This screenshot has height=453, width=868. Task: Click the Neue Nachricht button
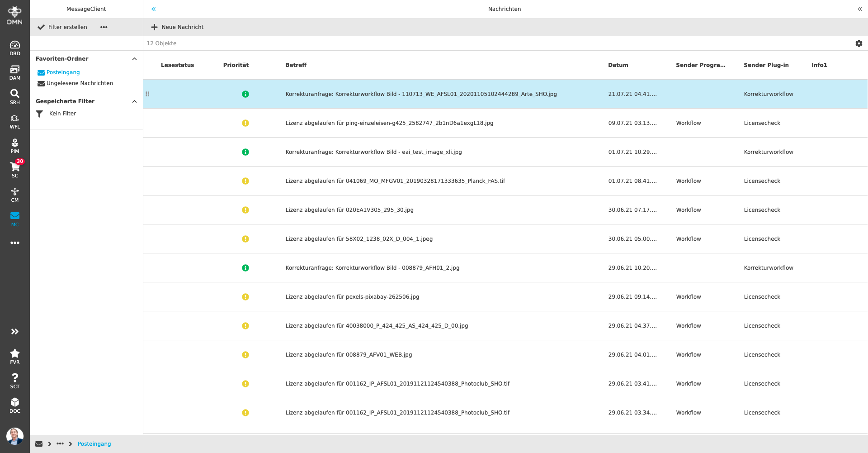(x=177, y=27)
